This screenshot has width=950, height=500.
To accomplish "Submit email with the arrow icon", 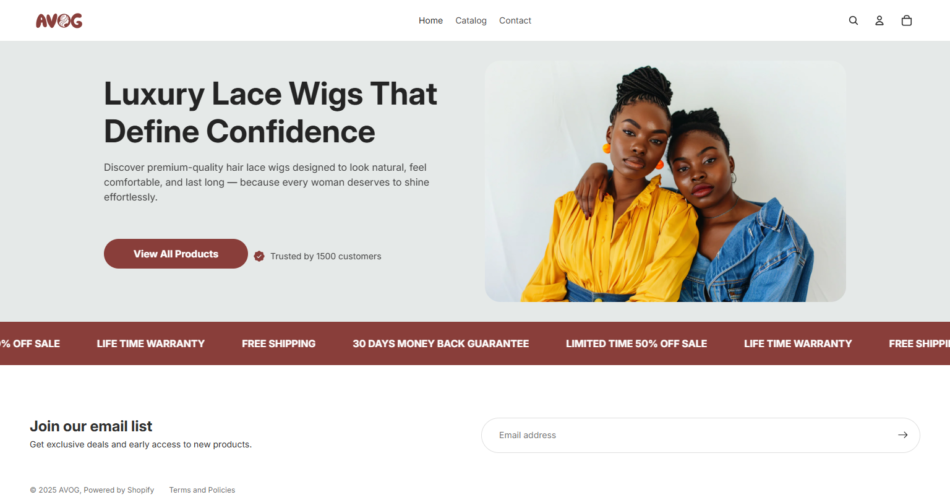I will 903,435.
